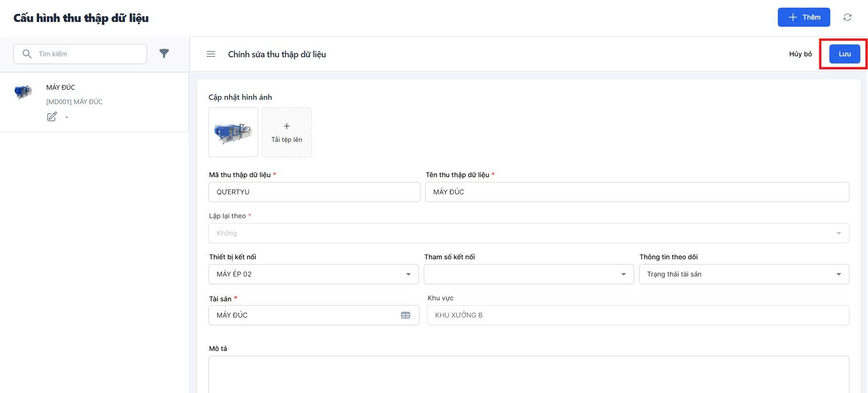
Task: Click the Mã thu thập dữ liệu field
Action: [314, 192]
